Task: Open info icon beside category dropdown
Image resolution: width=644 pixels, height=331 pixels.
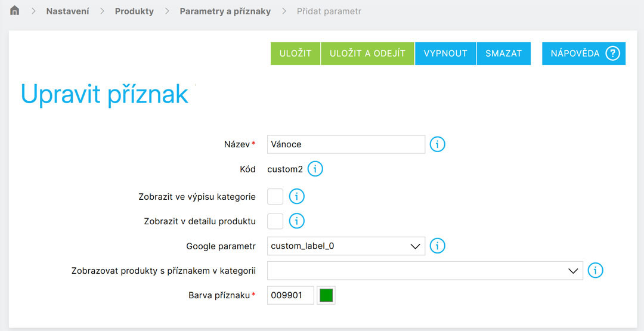Action: (x=595, y=271)
